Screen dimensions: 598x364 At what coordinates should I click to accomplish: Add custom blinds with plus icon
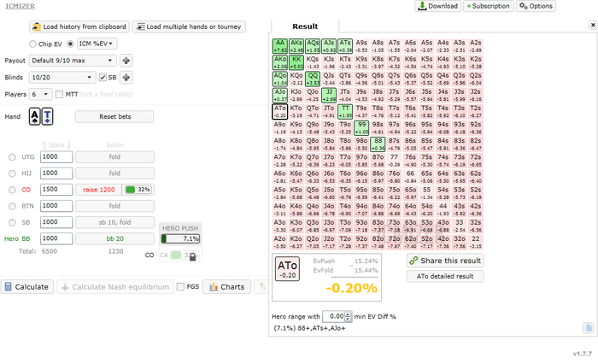pyautogui.click(x=126, y=78)
